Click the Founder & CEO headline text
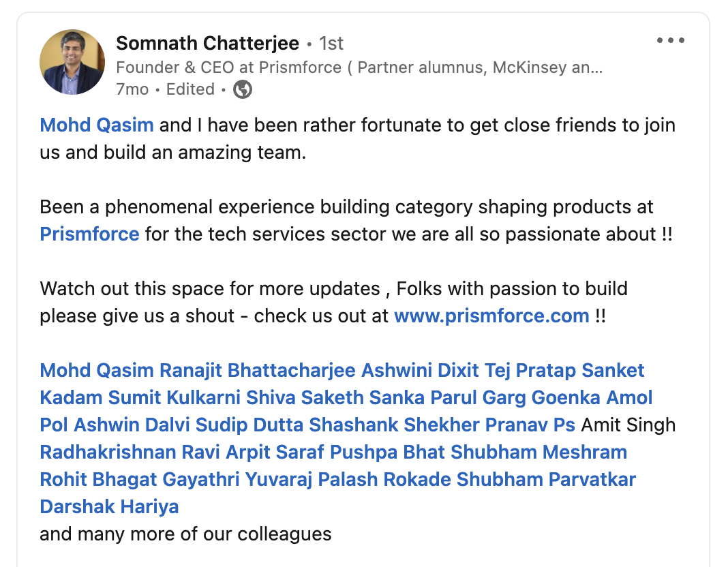Image resolution: width=728 pixels, height=567 pixels. [x=359, y=67]
